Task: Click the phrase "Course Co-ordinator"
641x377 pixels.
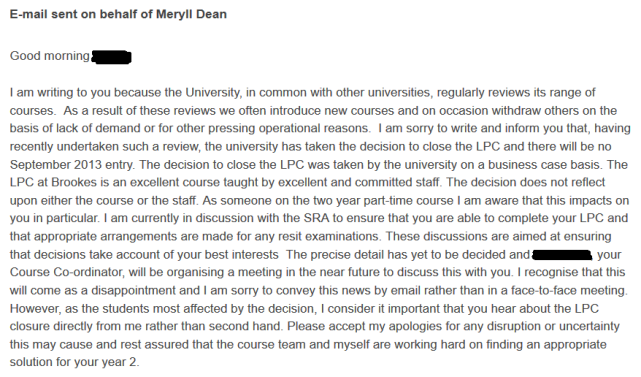Action: pos(66,272)
